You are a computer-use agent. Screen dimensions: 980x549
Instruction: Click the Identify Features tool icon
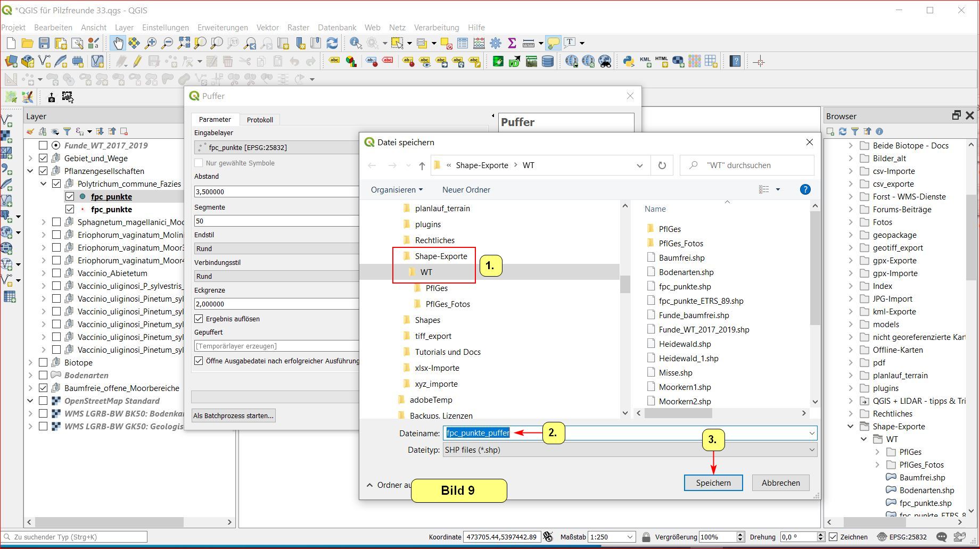coord(356,43)
